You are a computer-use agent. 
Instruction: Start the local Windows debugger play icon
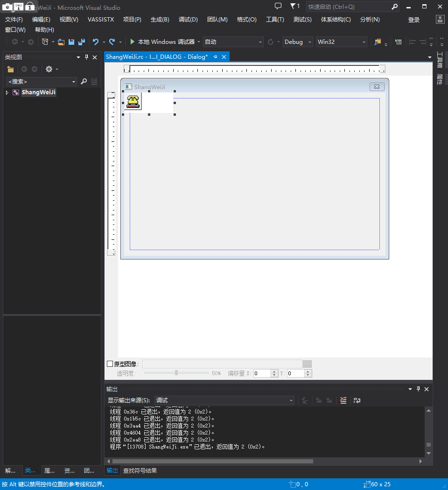[x=133, y=42]
